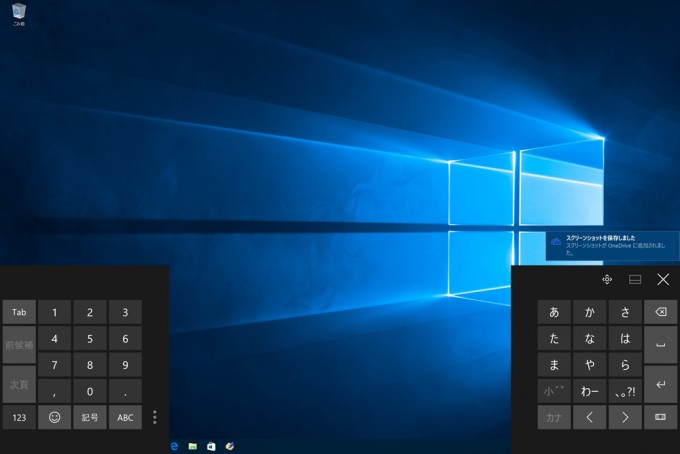The width and height of the screenshot is (680, 454).
Task: Switch to the 記号 symbols layout
Action: coord(90,418)
